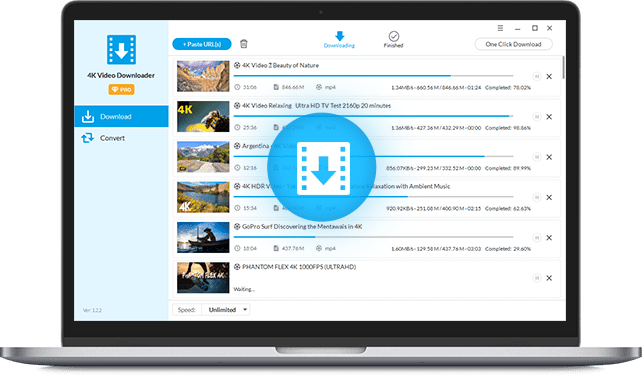Click the One Click Download button
644x375 pixels.
coord(513,44)
